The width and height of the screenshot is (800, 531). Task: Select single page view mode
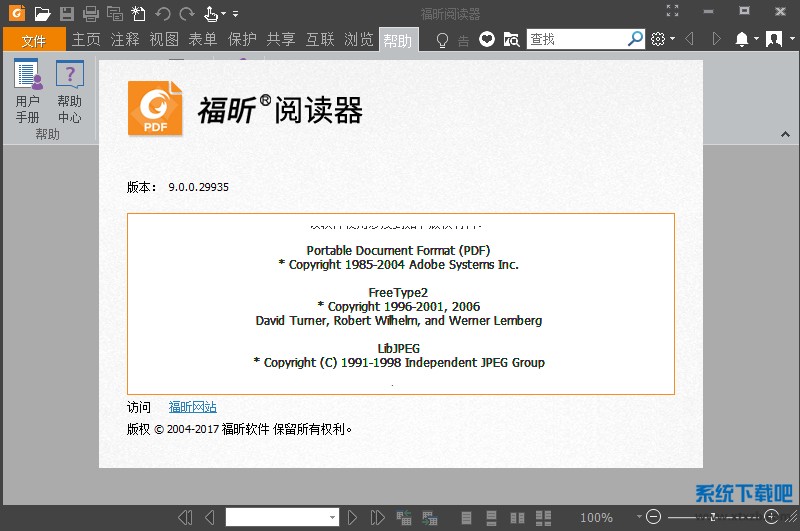466,518
